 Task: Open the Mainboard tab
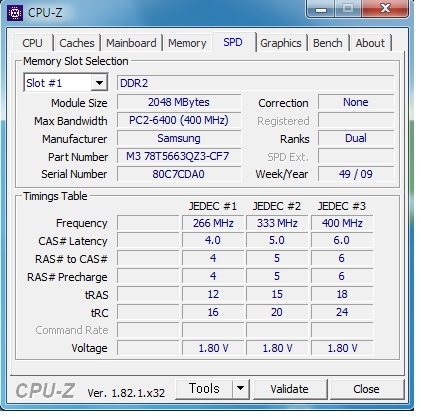(131, 43)
